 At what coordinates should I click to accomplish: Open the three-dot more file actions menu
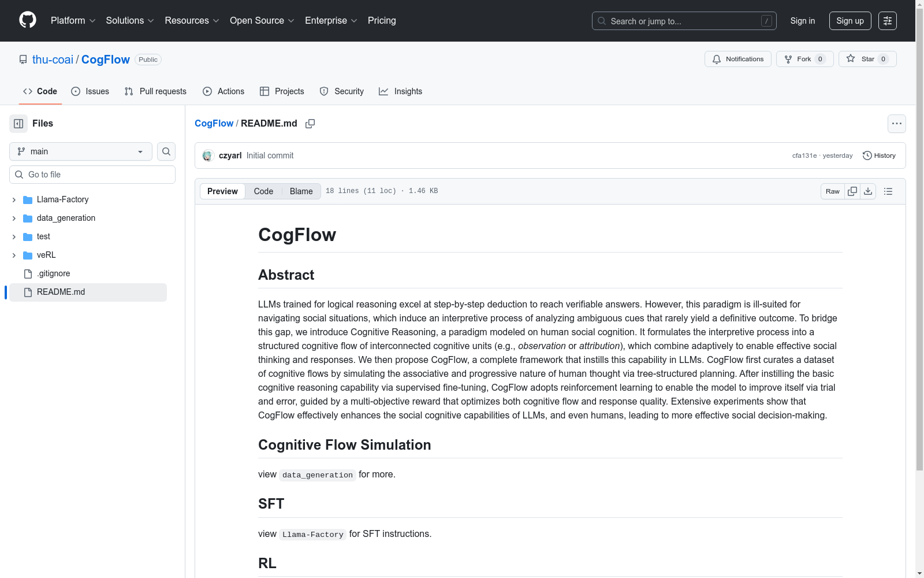(x=896, y=124)
